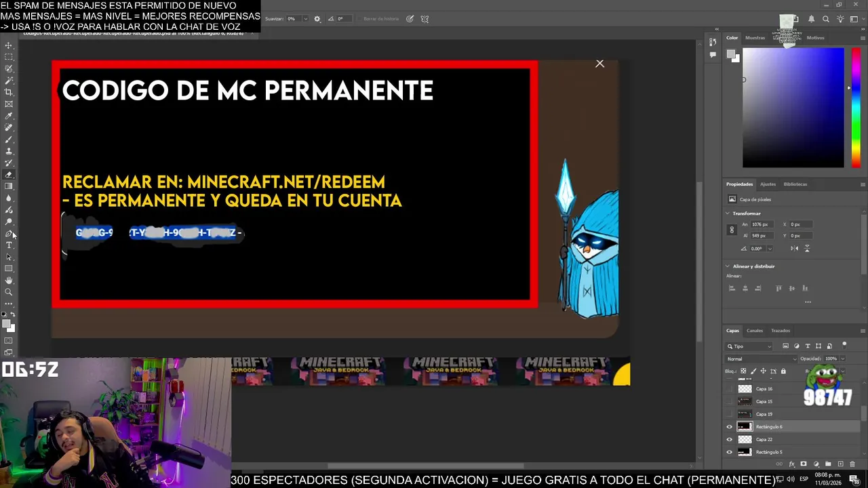Select the Hand tool
868x488 pixels.
tap(9, 280)
